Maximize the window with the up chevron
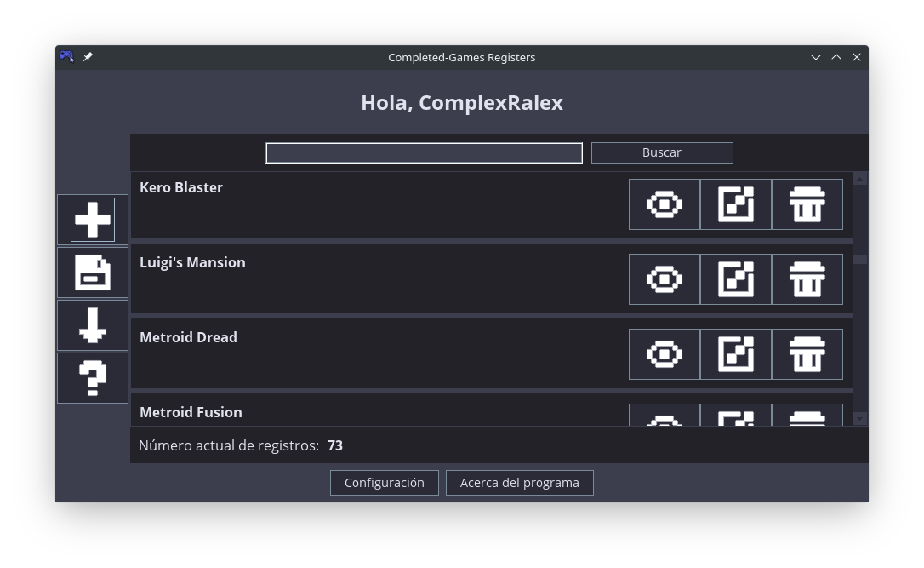Viewport: 924px width, 568px height. (836, 57)
